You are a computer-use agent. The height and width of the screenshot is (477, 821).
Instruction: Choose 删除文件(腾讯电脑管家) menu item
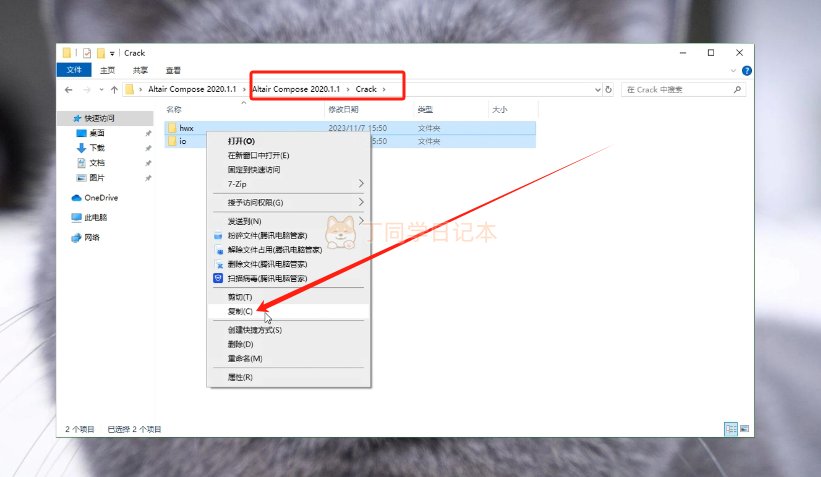point(289,264)
